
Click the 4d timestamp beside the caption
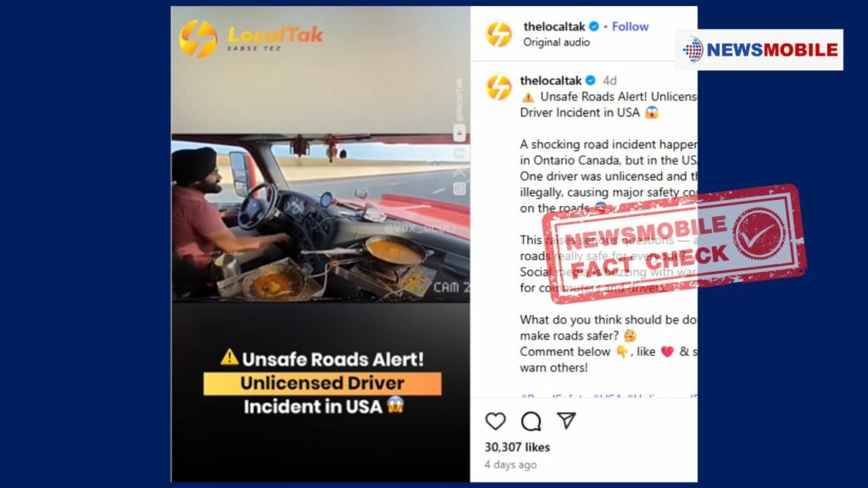tap(609, 80)
